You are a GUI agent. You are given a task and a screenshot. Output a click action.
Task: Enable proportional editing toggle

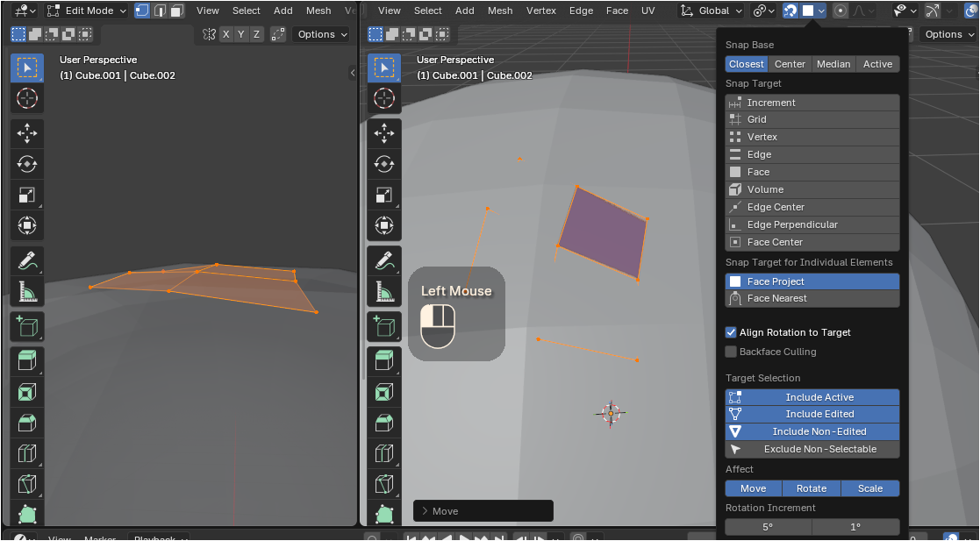pos(841,11)
